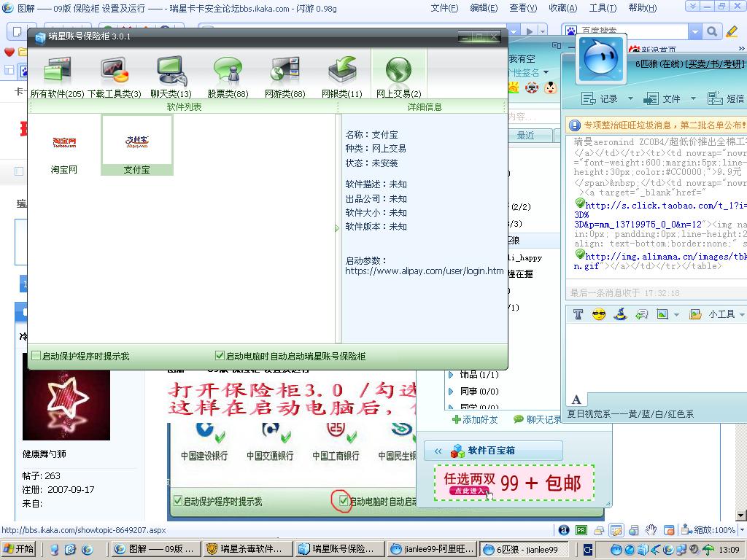Open the 工具(T) menu in the browser

click(603, 8)
